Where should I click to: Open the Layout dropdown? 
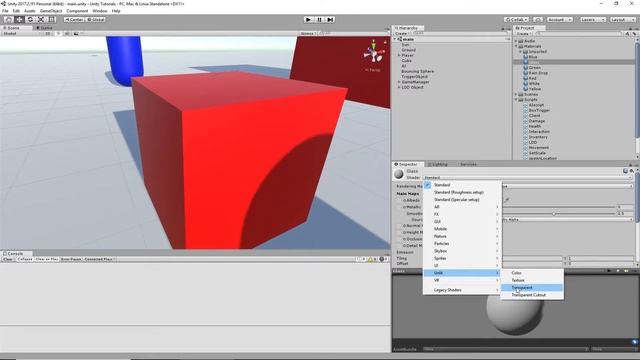click(622, 19)
